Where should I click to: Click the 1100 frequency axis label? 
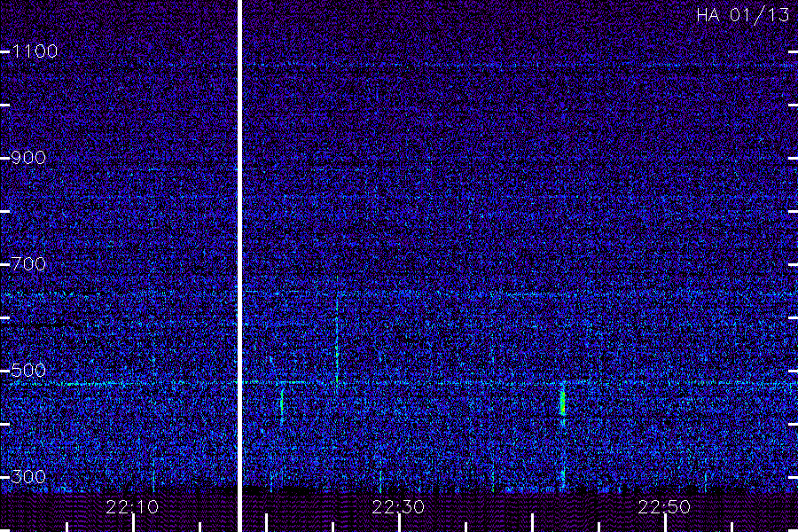click(35, 51)
